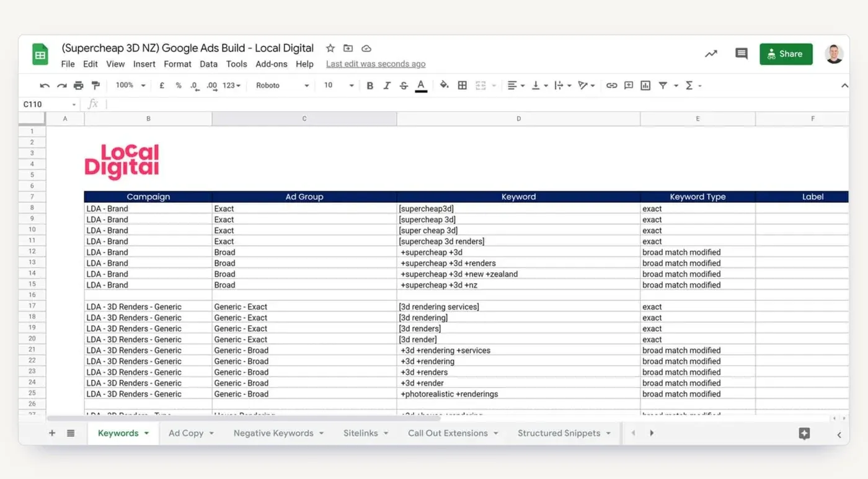Open the View menu

[115, 64]
